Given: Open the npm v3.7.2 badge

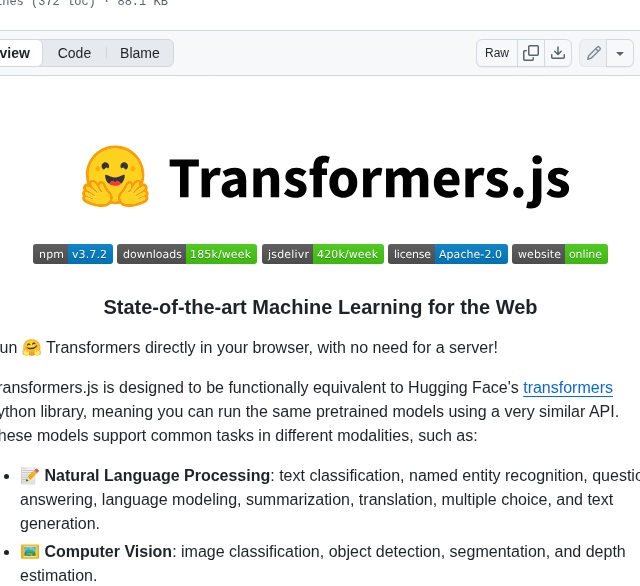Looking at the screenshot, I should click(73, 254).
